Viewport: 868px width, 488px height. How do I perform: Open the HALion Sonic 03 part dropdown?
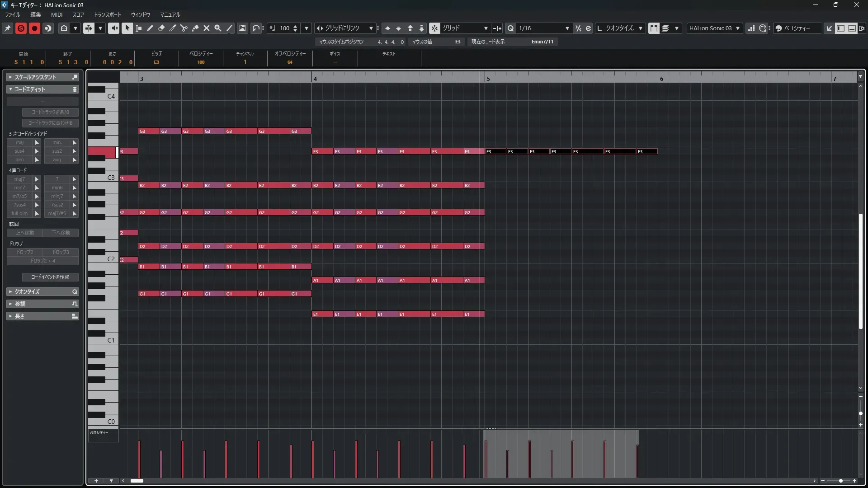point(737,28)
